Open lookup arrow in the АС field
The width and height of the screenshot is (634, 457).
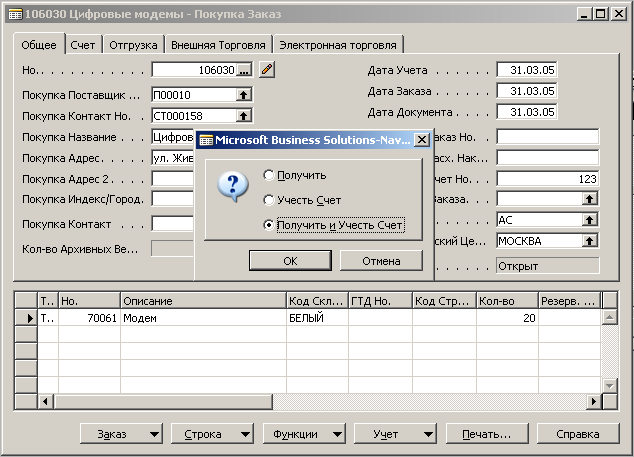click(590, 220)
